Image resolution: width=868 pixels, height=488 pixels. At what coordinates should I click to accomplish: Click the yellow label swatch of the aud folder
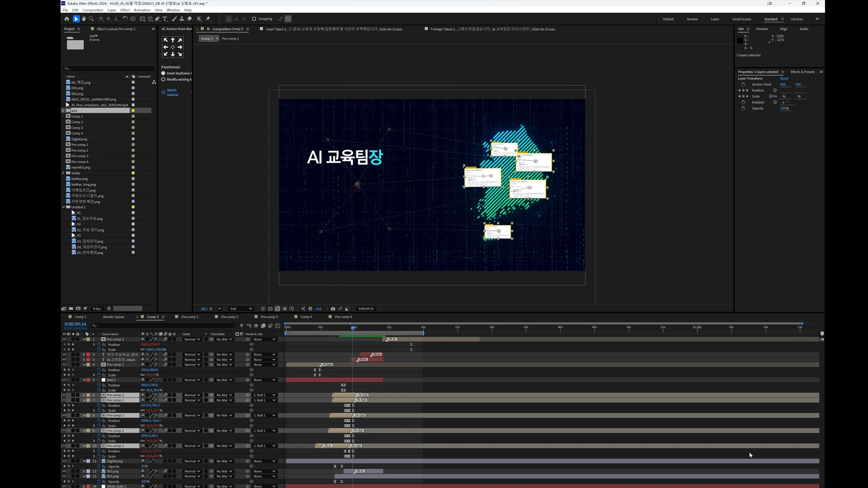133,111
